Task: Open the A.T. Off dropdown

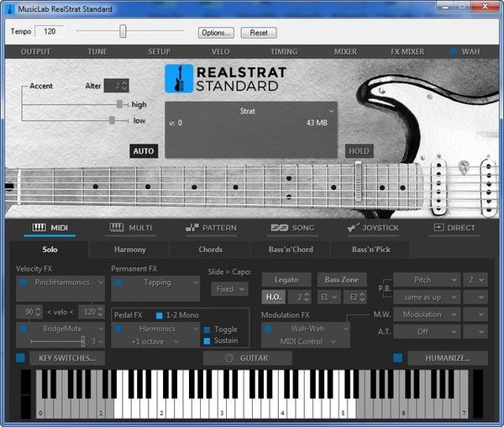Action: point(426,331)
